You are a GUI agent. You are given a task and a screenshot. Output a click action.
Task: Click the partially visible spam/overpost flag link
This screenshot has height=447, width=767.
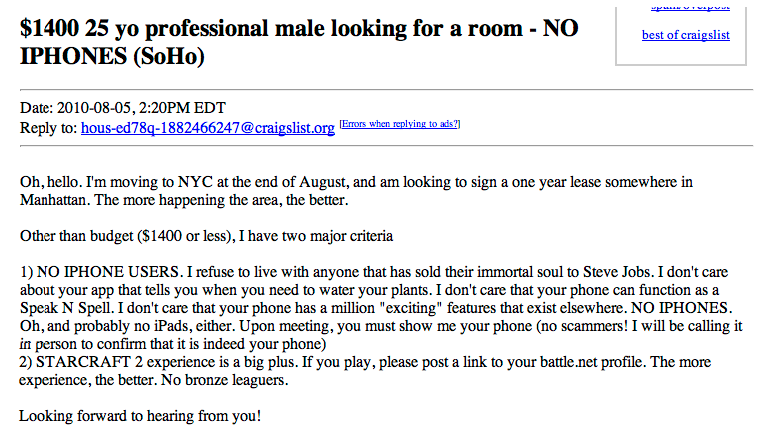690,8
